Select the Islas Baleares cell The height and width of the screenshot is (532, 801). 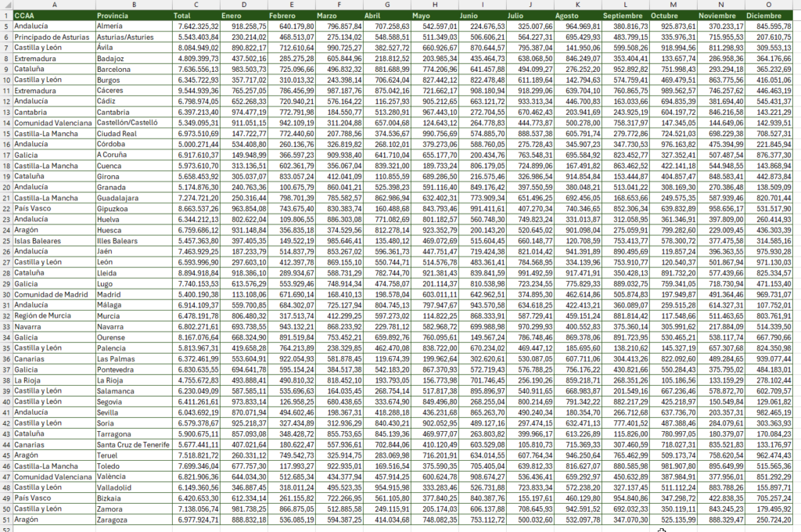point(54,241)
